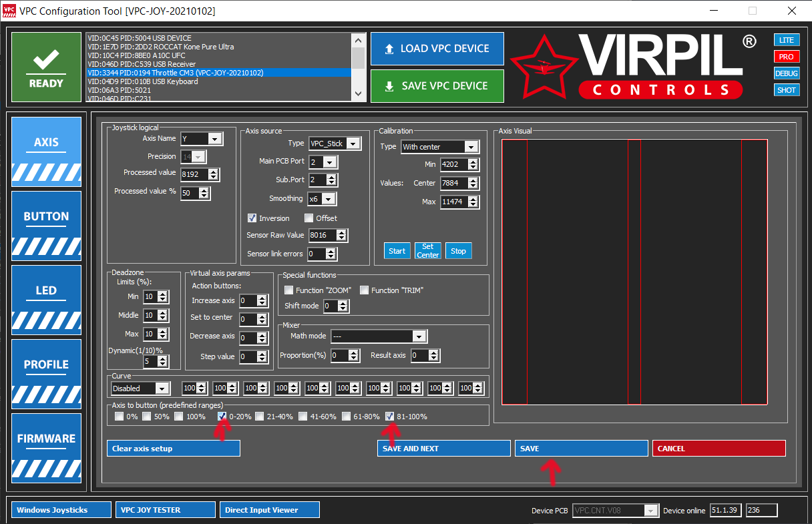Enable DEBUG mode
Image resolution: width=812 pixels, height=524 pixels.
786,73
